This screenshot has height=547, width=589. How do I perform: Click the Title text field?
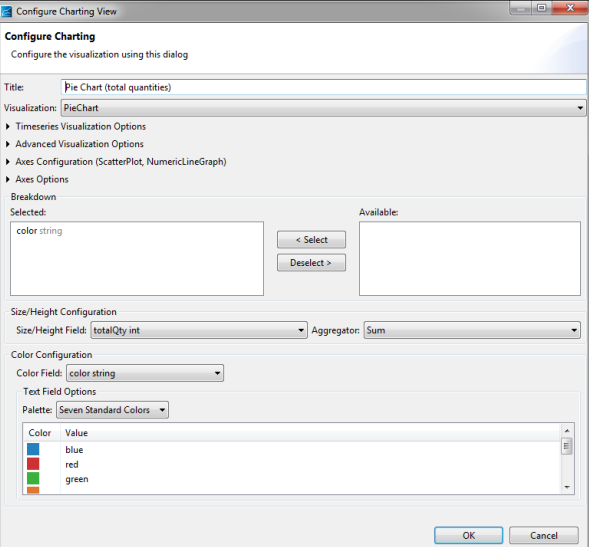(323, 87)
